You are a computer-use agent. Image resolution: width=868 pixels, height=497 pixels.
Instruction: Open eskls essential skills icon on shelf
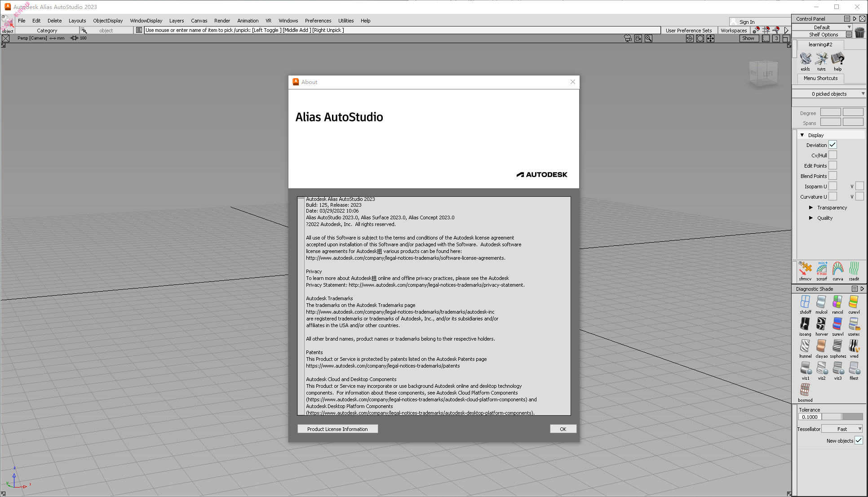805,62
